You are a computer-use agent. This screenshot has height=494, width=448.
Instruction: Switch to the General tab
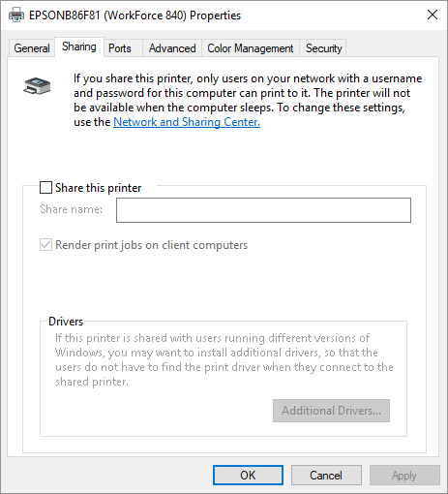coord(32,48)
